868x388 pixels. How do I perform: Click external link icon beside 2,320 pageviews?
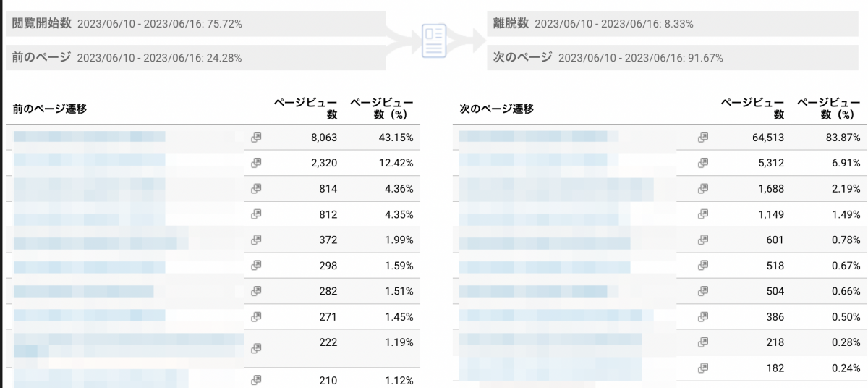click(x=256, y=163)
